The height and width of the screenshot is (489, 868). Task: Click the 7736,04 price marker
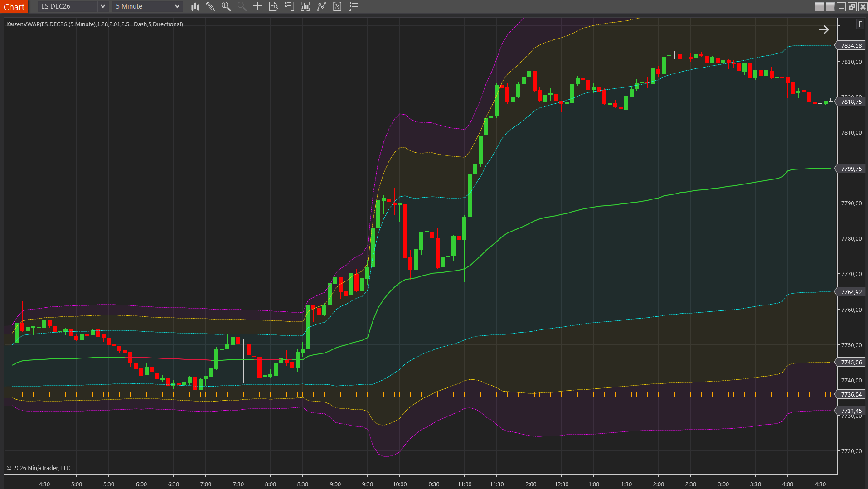coord(851,394)
